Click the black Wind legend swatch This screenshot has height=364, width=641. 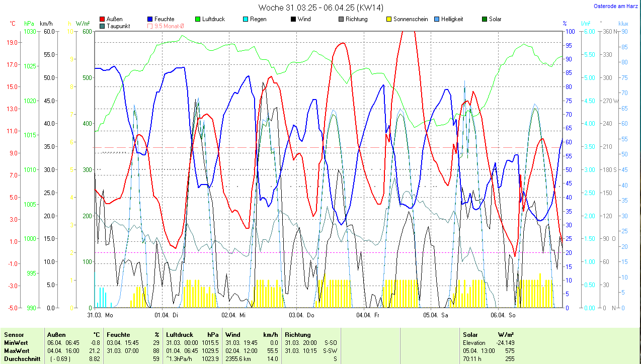tap(292, 19)
